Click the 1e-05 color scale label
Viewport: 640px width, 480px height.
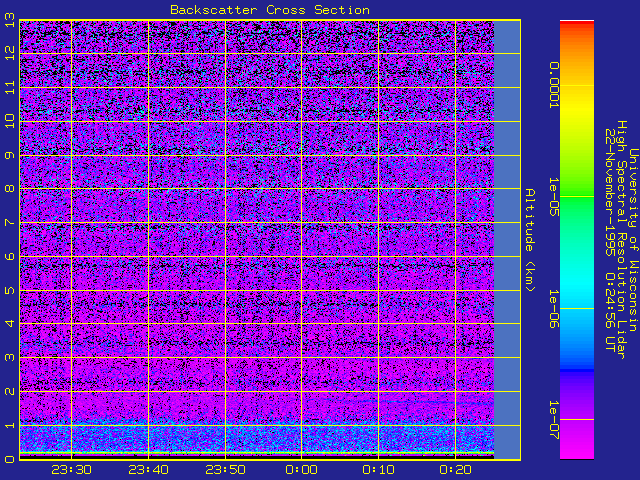(553, 197)
